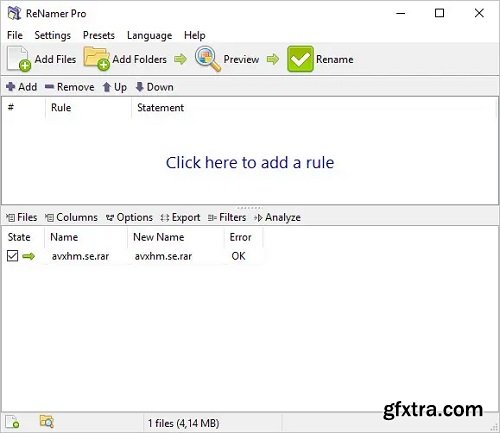Click the green Rename checkmark icon
This screenshot has height=433, width=500.
point(300,59)
